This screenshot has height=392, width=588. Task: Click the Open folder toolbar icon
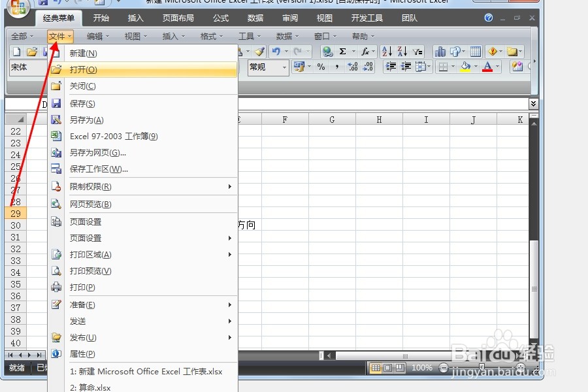tap(32, 52)
